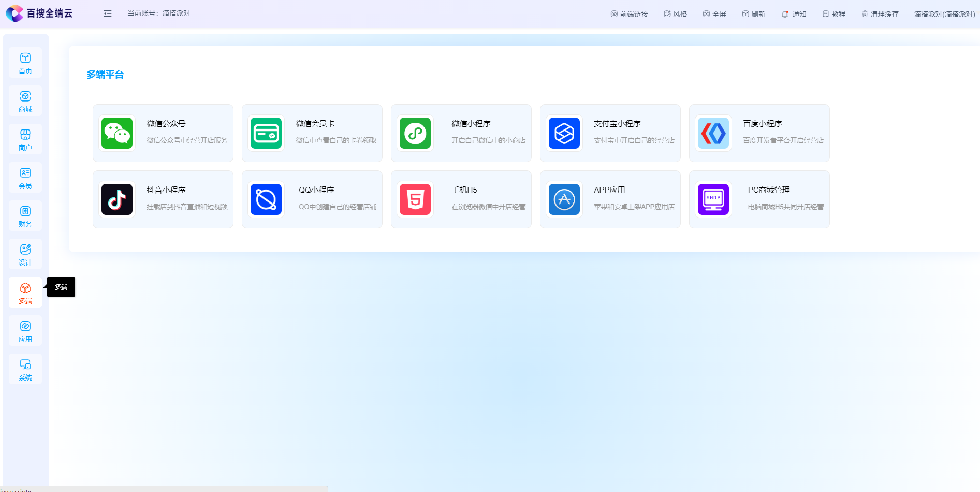
Task: Open the 商城 sidebar menu
Action: 25,101
